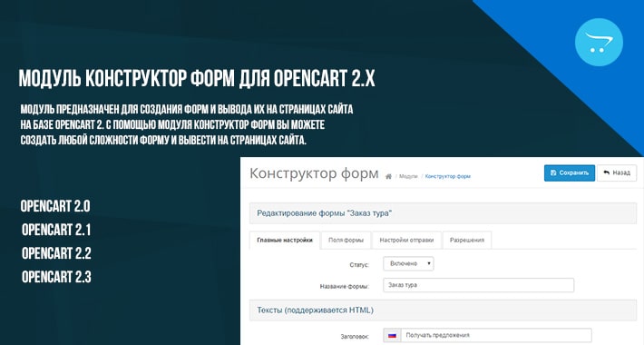
Task: Click the OPENCART 2.0 text
Action: click(55, 206)
